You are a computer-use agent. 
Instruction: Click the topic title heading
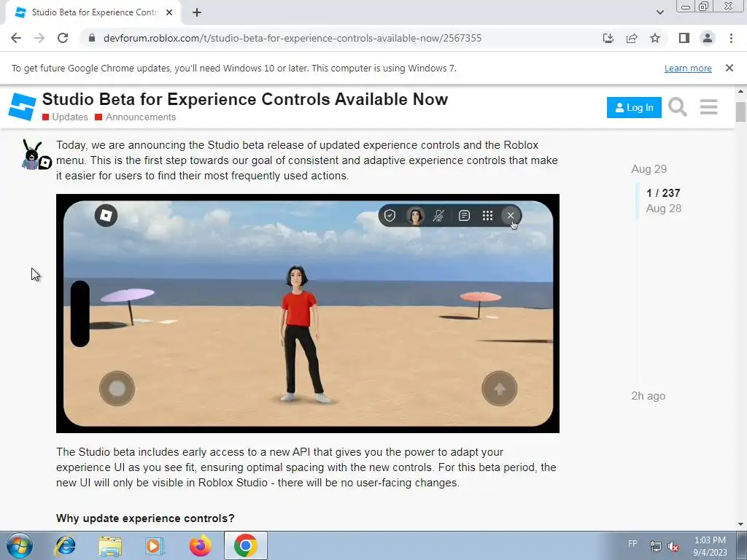point(245,99)
